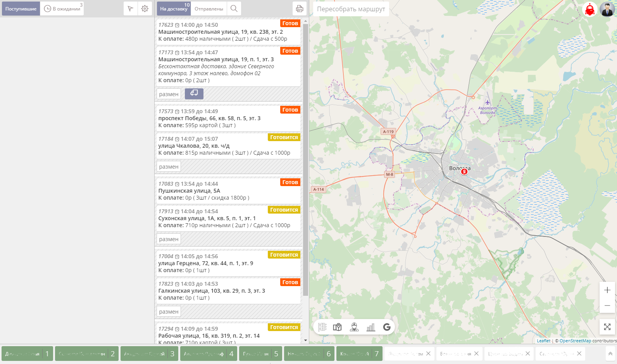The width and height of the screenshot is (617, 364).
Task: Open the "В ожидании" tab
Action: click(62, 9)
